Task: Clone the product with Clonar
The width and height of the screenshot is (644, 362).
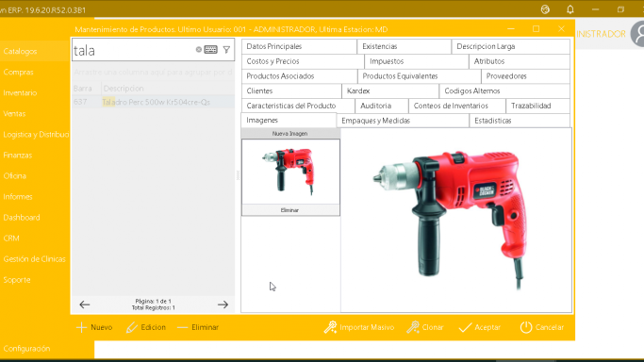Action: pyautogui.click(x=425, y=327)
